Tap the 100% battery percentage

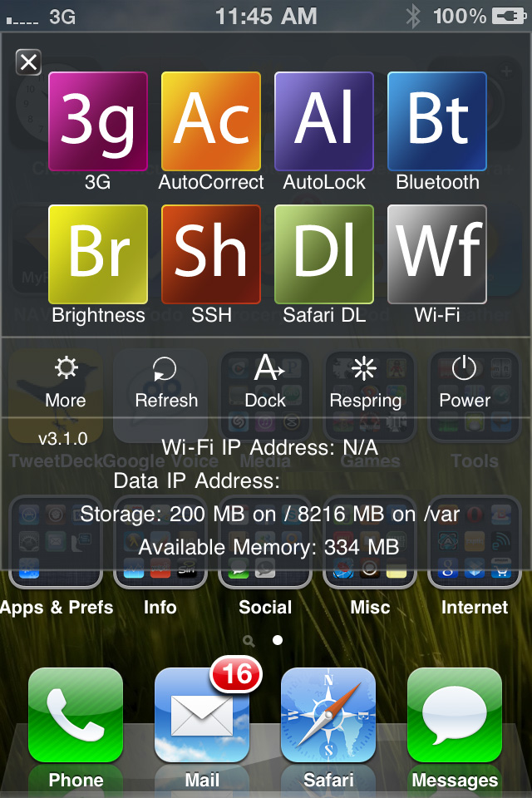pyautogui.click(x=460, y=17)
